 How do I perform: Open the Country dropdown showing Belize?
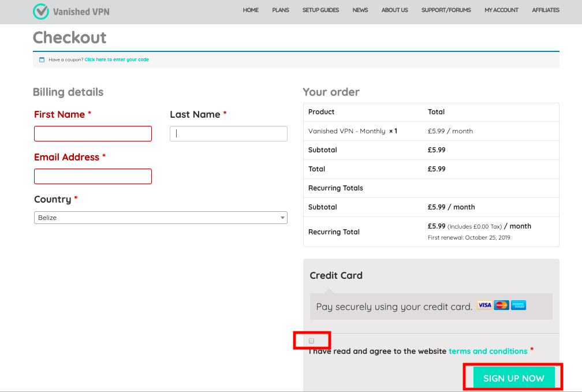click(161, 218)
